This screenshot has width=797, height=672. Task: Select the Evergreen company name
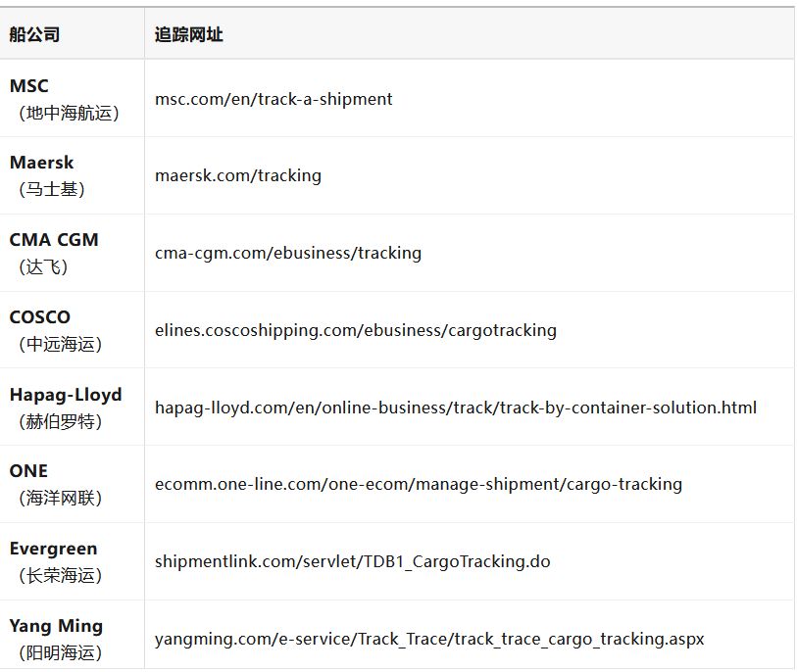point(54,549)
